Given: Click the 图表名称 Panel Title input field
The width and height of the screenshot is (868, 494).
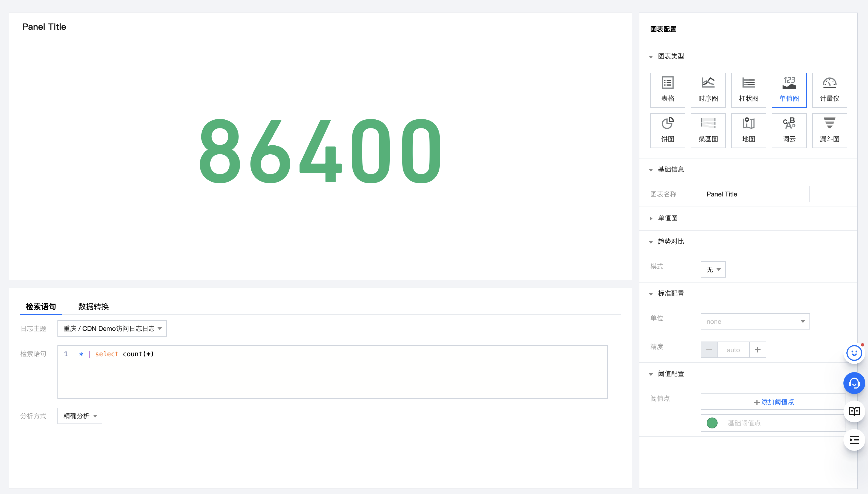Looking at the screenshot, I should point(755,194).
